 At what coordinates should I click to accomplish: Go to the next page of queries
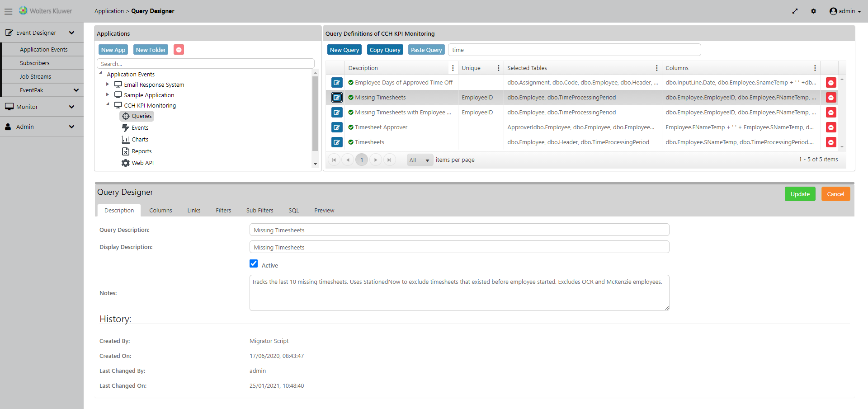376,160
